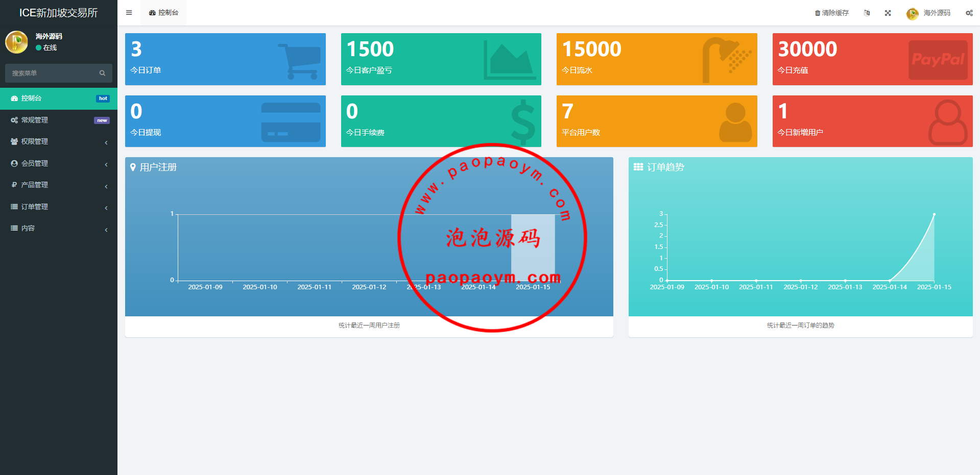Click the map marker icon beside 用户注册
Image resolution: width=980 pixels, height=475 pixels.
click(133, 167)
